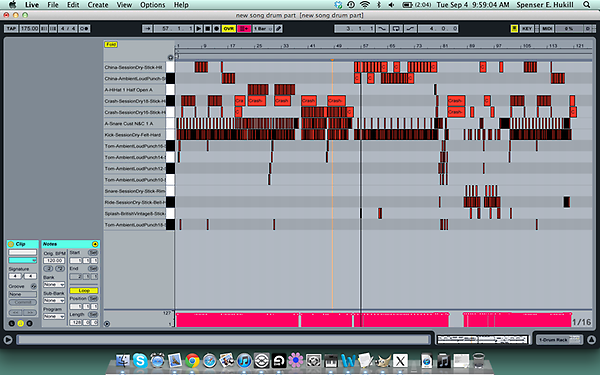Screen dimensions: 600x375
Task: Click the Set button next to Position
Action: click(93, 298)
